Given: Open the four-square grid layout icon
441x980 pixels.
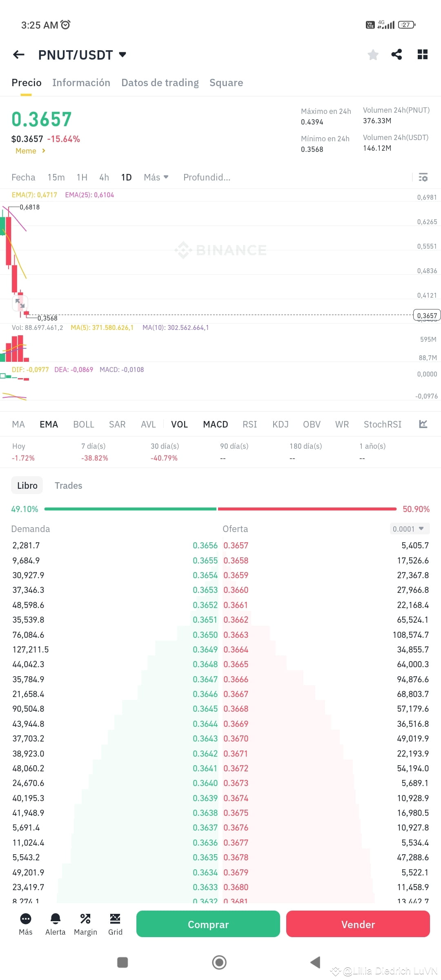Looking at the screenshot, I should [423, 54].
